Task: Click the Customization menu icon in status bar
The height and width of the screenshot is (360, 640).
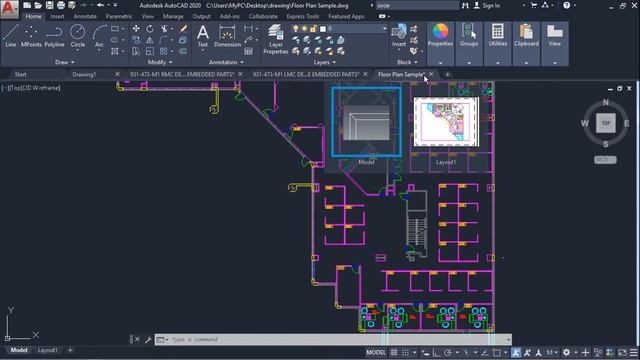Action: [634, 352]
